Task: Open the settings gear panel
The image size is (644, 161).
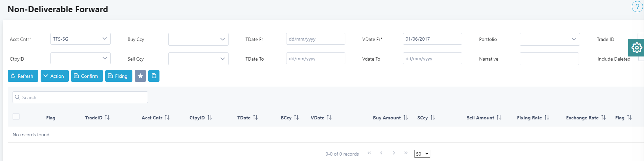Action: [636, 48]
